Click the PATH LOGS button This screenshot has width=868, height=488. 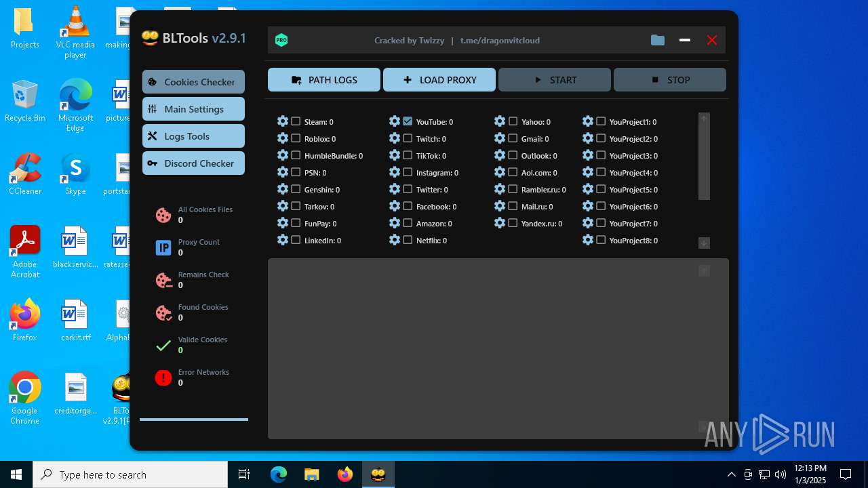(x=324, y=79)
